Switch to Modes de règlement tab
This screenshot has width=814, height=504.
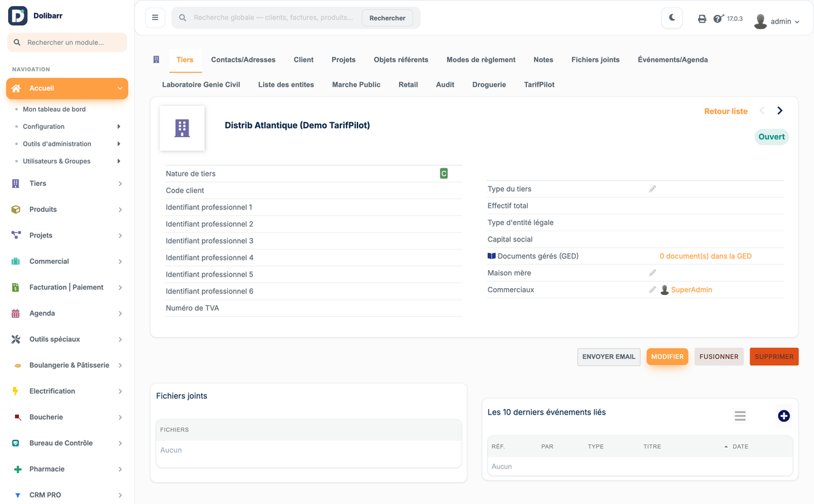pyautogui.click(x=481, y=60)
